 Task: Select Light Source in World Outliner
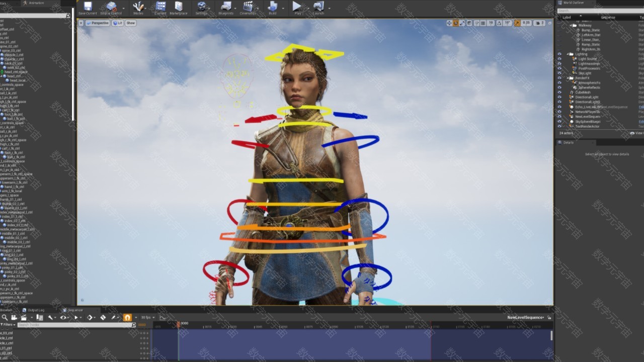(x=588, y=59)
